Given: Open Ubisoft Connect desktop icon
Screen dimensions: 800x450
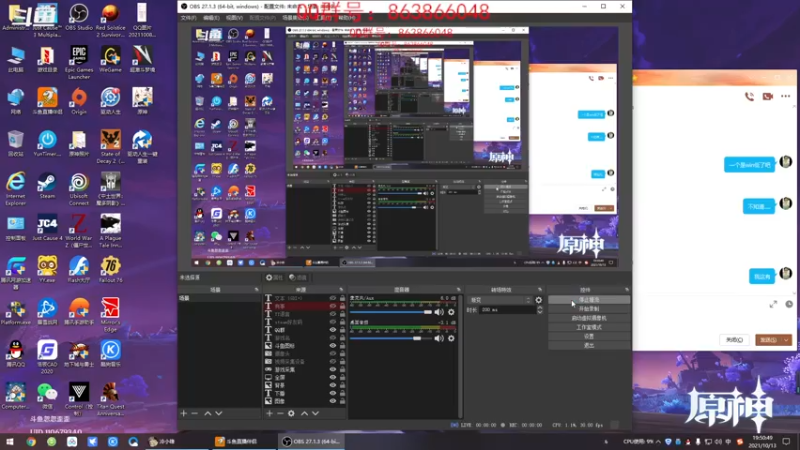Looking at the screenshot, I should click(79, 189).
